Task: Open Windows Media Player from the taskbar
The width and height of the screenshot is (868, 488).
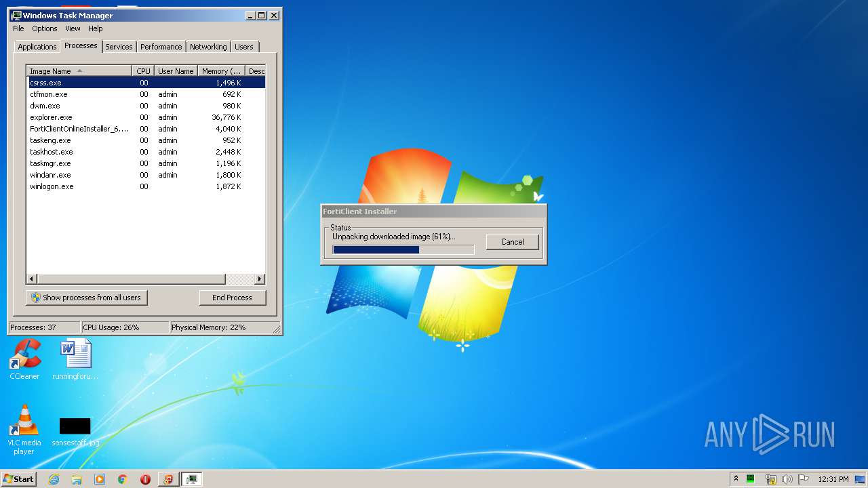Action: [x=100, y=479]
